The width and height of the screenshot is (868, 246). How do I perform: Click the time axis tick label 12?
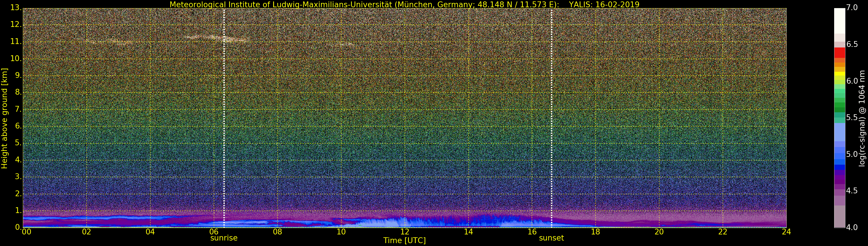(x=405, y=232)
